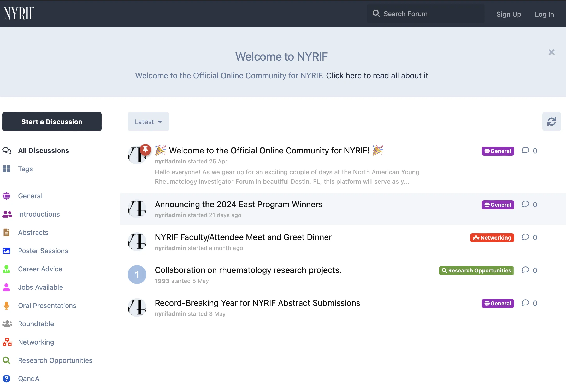The image size is (566, 392).
Task: Open the Career Advice tag
Action: [x=40, y=269]
